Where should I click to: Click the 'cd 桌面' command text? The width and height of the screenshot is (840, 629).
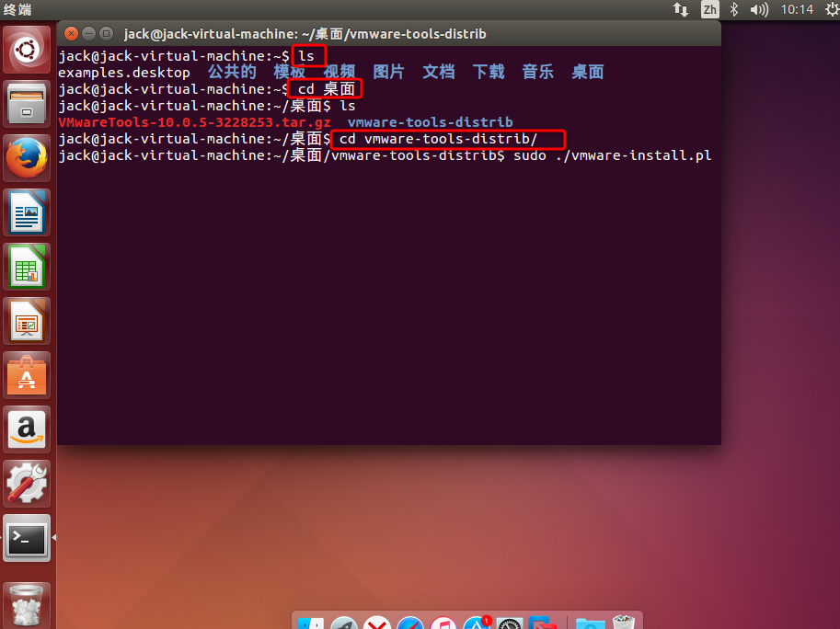327,89
